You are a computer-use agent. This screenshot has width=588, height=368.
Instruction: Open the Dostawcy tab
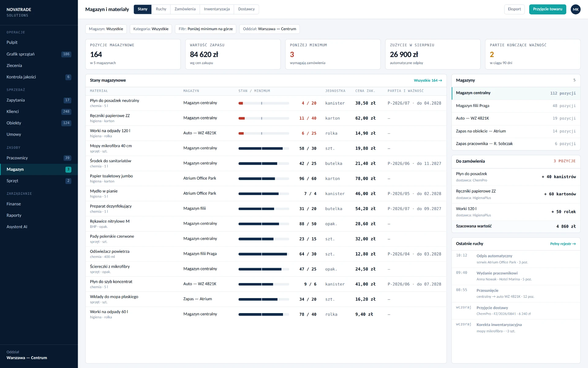click(x=246, y=9)
